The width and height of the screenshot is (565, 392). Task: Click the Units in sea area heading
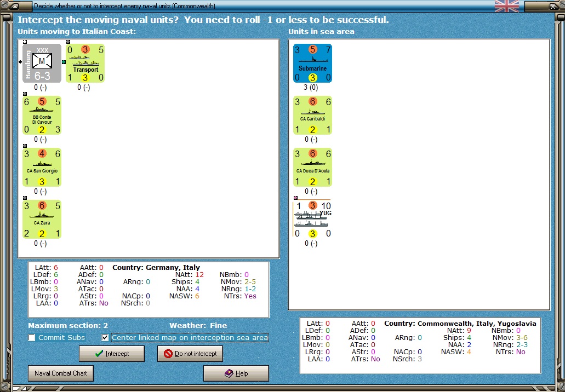click(x=321, y=31)
